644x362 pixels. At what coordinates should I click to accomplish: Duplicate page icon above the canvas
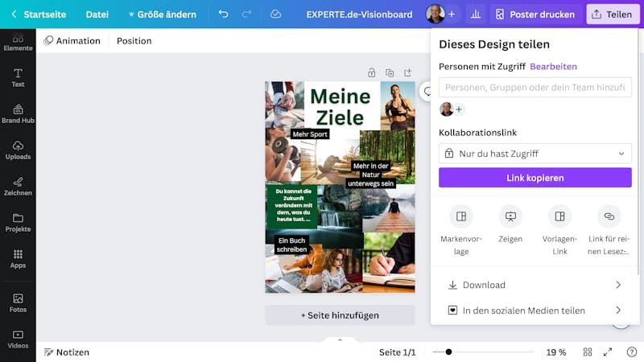point(390,73)
